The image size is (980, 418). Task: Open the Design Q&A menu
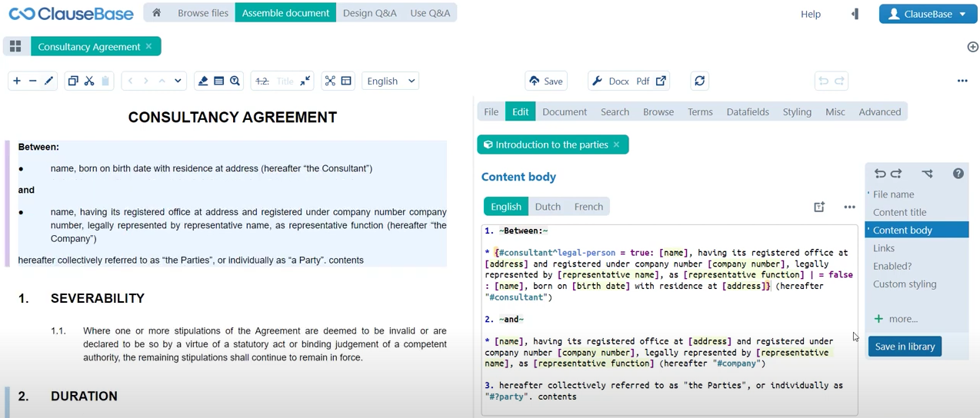369,13
